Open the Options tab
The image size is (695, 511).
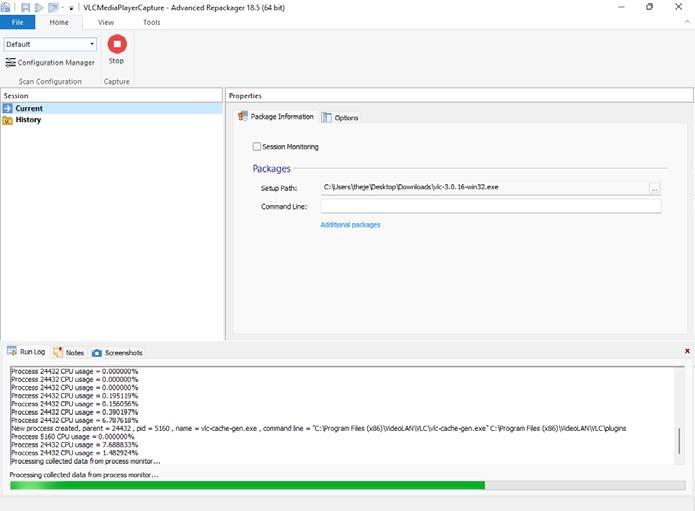click(340, 117)
